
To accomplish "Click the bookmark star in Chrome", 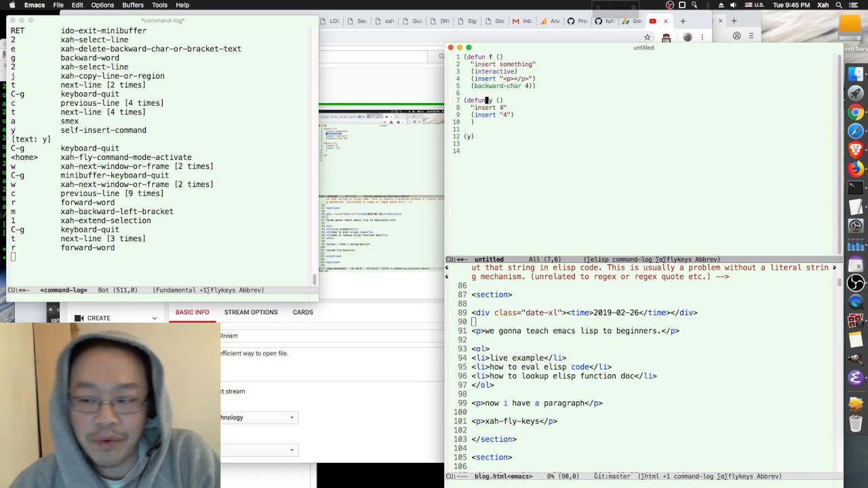I will pyautogui.click(x=648, y=37).
